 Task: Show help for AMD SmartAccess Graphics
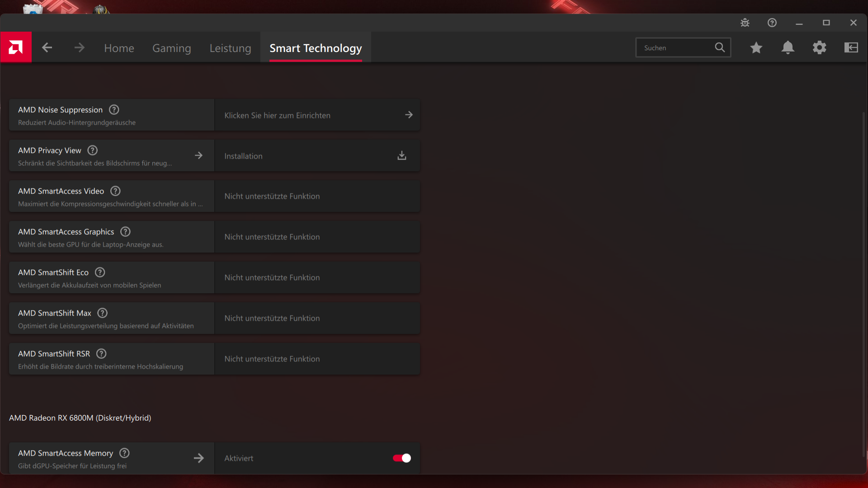pos(125,232)
